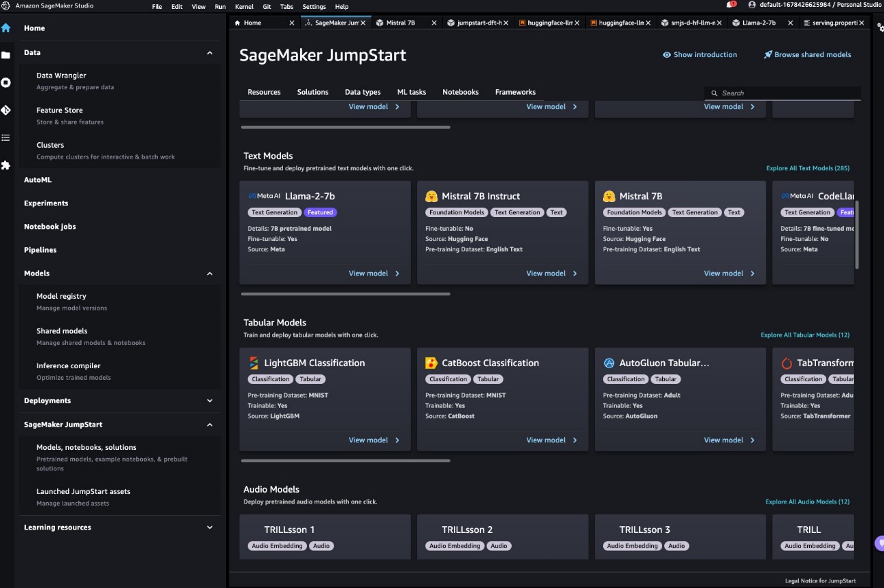884x588 pixels.
Task: Switch to the Llama-2-7b tab
Action: [759, 23]
